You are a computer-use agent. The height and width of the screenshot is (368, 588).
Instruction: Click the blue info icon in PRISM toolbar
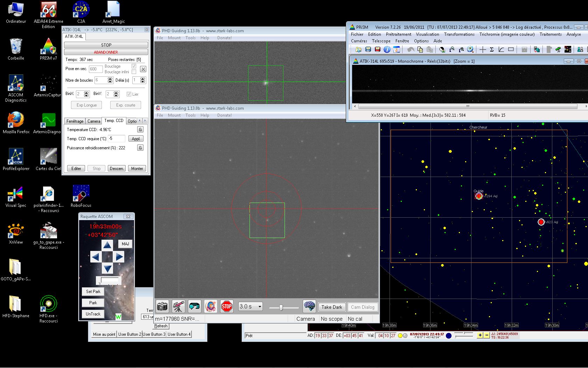(387, 50)
